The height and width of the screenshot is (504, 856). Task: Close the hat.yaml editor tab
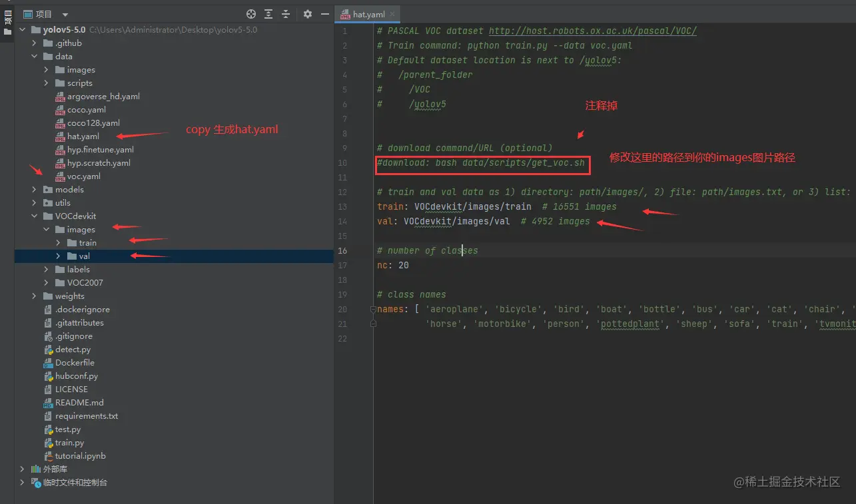click(x=392, y=14)
